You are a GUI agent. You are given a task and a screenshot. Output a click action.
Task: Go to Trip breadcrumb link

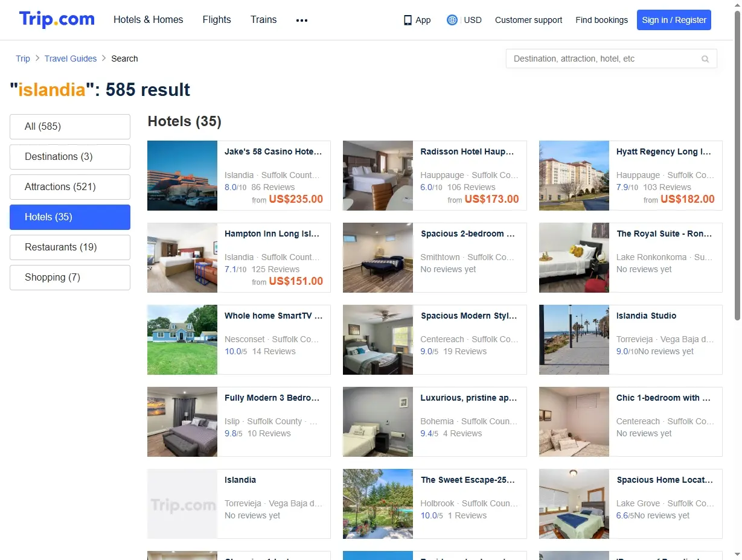click(23, 59)
